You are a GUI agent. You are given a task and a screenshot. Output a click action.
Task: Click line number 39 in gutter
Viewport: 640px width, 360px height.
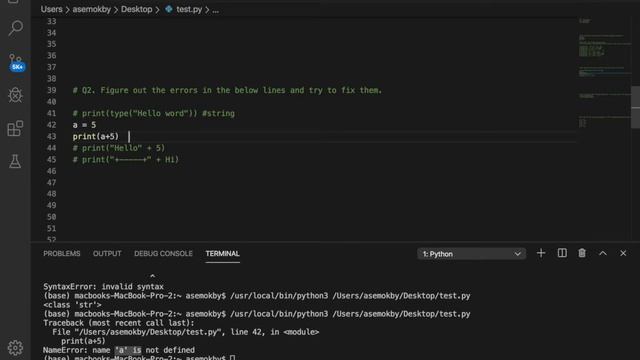point(51,90)
